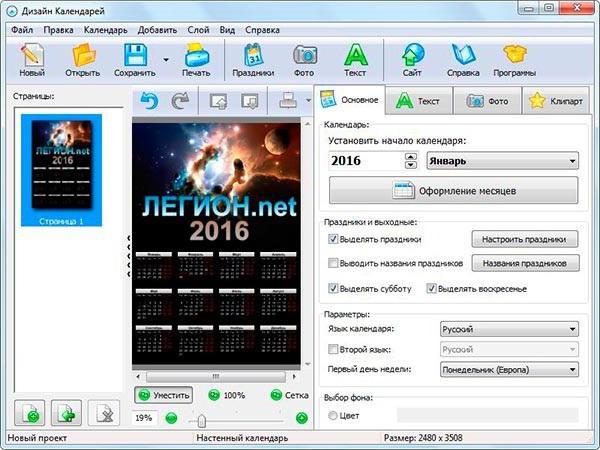Switch to the Основное tab
The width and height of the screenshot is (600, 450).
coord(349,100)
